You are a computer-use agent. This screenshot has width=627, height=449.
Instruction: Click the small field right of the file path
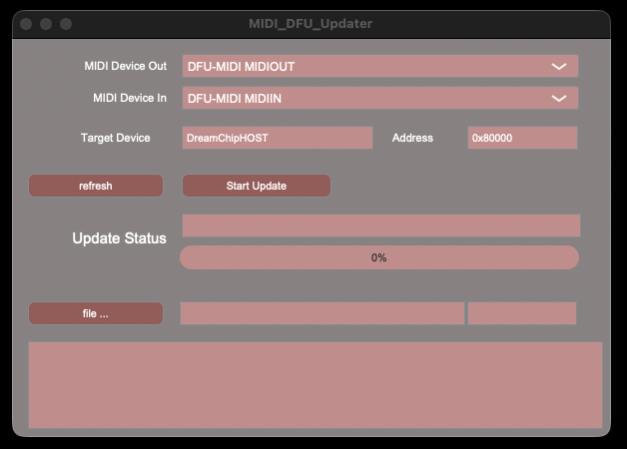[x=522, y=314]
